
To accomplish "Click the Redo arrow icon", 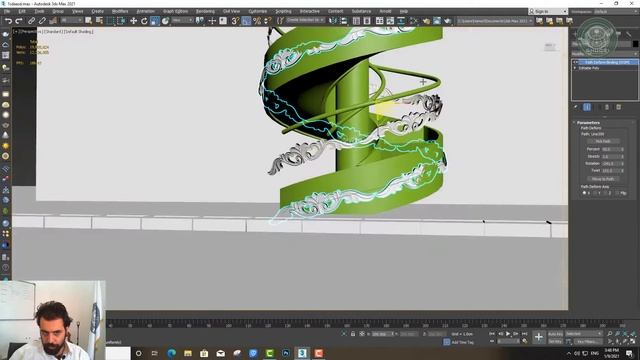I will (x=19, y=20).
